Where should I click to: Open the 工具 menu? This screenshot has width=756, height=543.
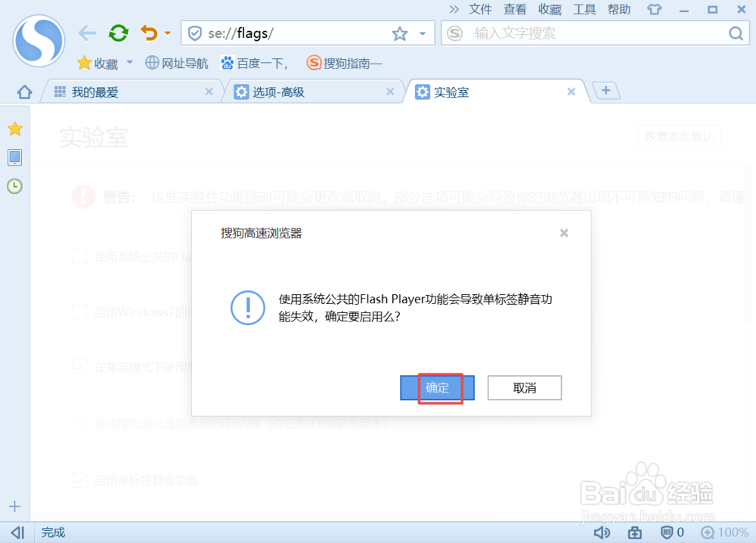coord(586,9)
